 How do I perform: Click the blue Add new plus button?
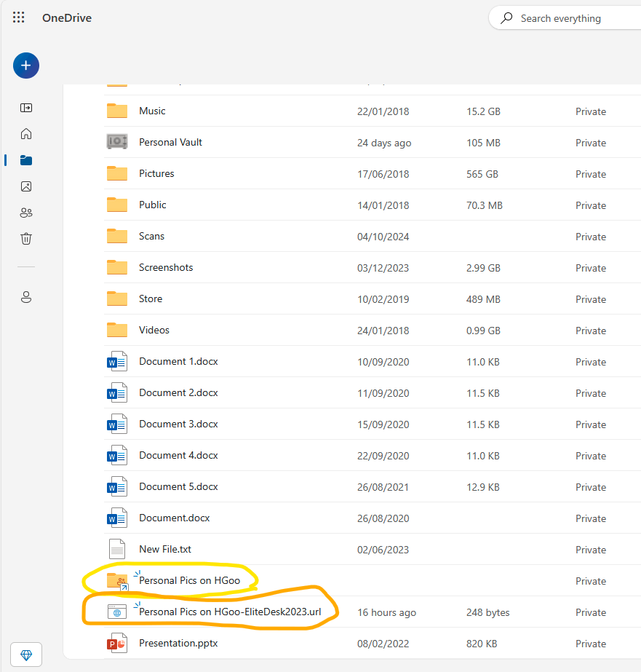click(x=26, y=66)
